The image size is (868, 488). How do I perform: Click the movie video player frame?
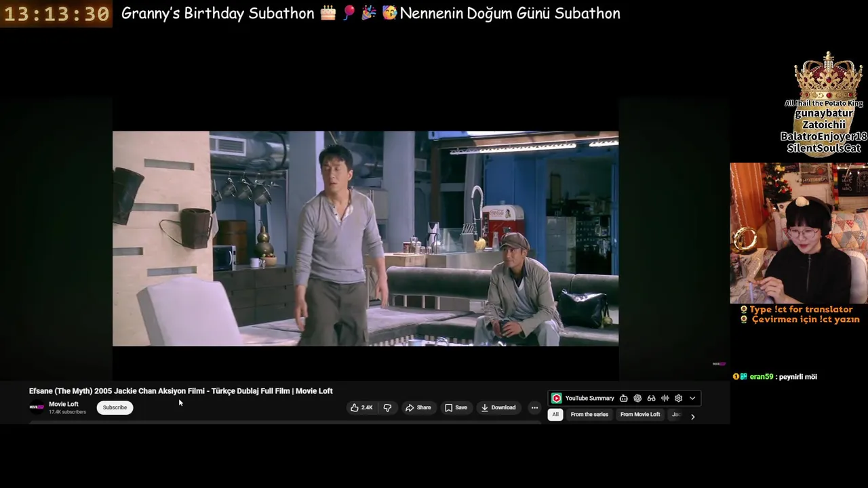366,239
